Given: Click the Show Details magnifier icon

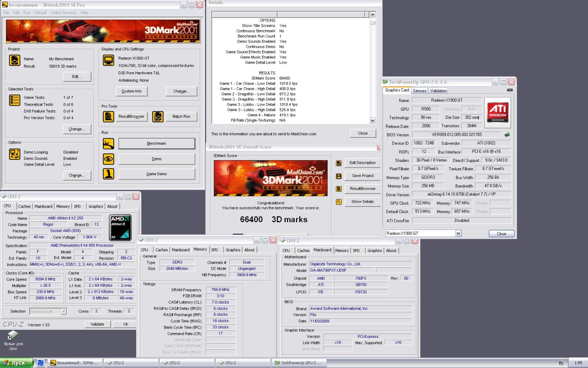Looking at the screenshot, I should point(339,202).
